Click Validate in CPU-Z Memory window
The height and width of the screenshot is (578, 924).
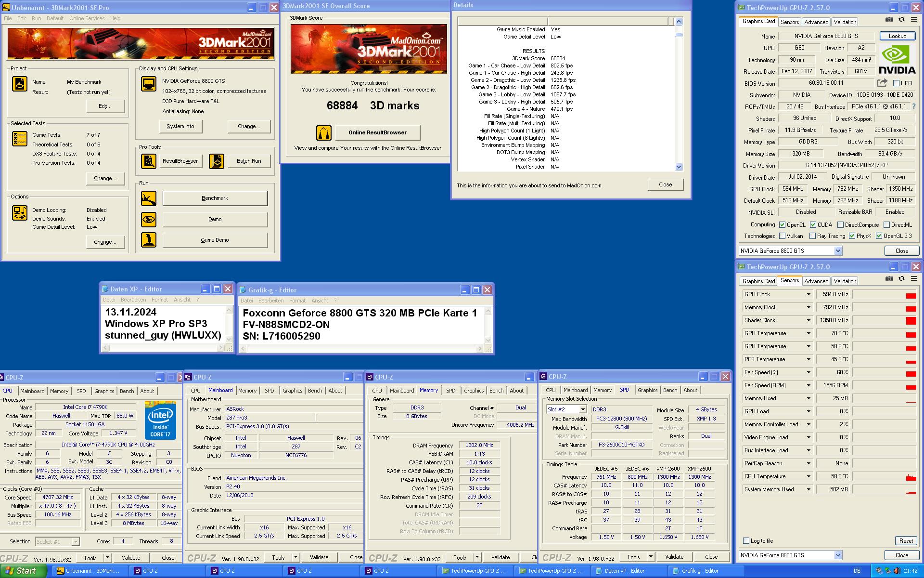(x=500, y=557)
